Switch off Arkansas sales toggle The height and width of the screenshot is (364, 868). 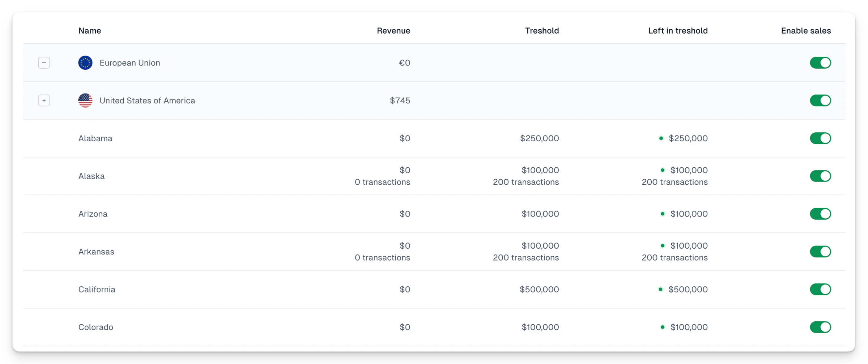click(820, 252)
